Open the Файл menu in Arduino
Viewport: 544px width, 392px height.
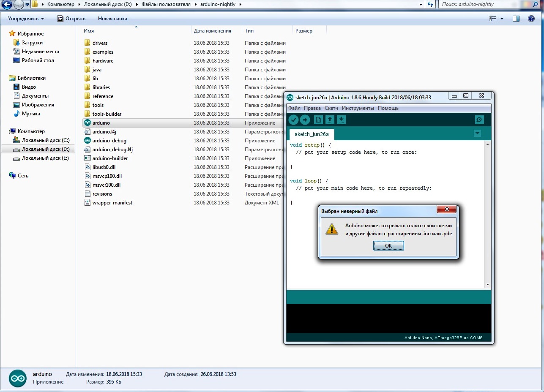pyautogui.click(x=294, y=108)
